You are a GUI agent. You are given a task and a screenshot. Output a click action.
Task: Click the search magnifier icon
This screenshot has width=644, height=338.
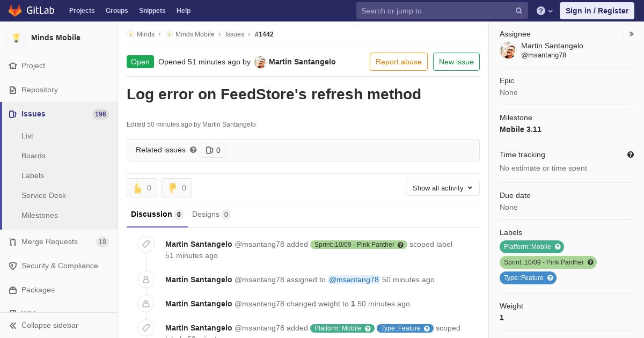point(519,11)
